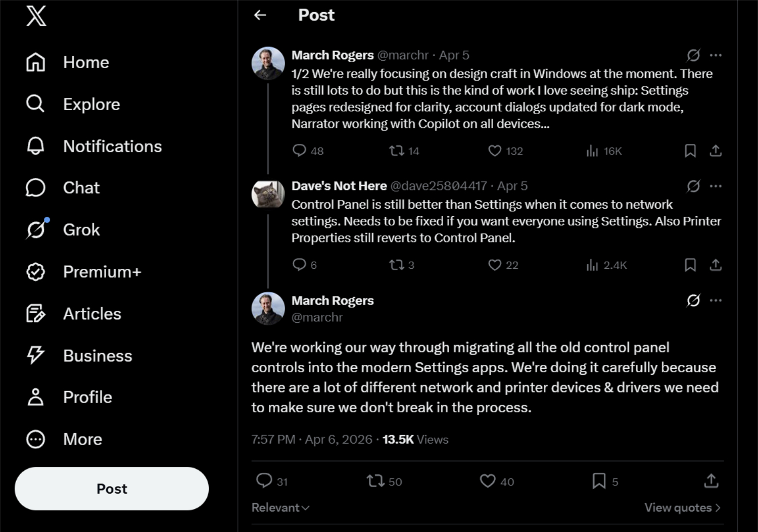Like Dave's reply with 22 likes

(495, 265)
